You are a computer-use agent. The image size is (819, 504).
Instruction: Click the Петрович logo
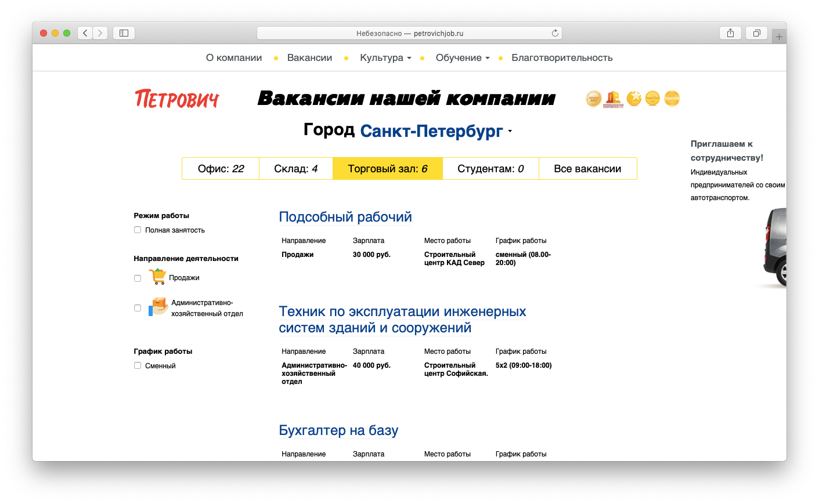(177, 99)
